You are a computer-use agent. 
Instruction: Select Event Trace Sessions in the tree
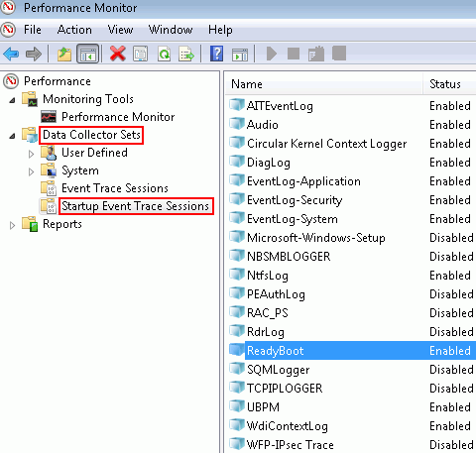pos(115,188)
